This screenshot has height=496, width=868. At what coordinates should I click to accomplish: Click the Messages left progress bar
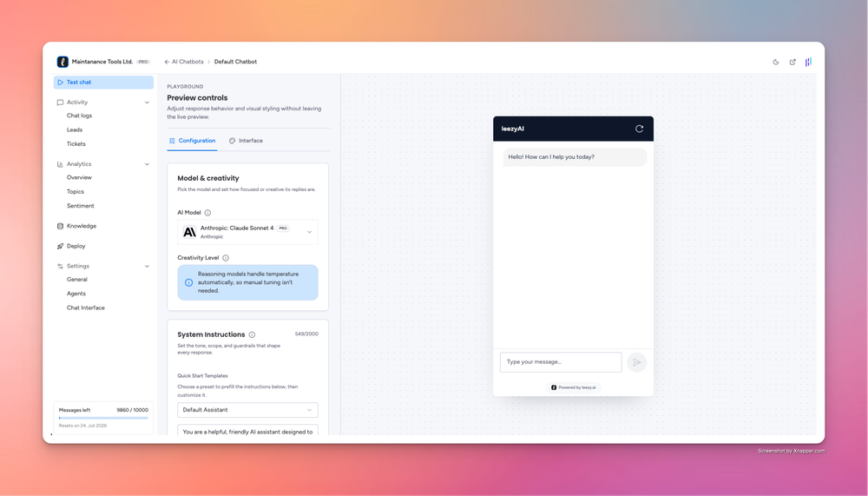pos(103,418)
